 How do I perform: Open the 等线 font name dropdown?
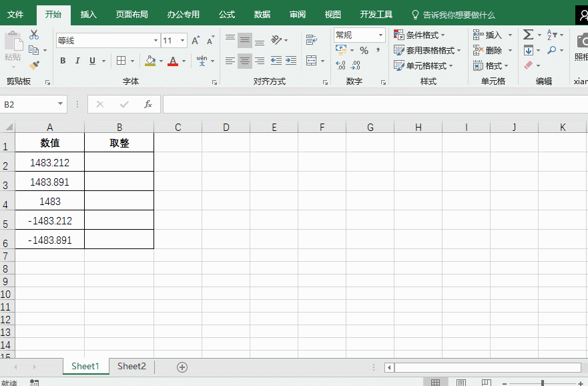point(155,39)
